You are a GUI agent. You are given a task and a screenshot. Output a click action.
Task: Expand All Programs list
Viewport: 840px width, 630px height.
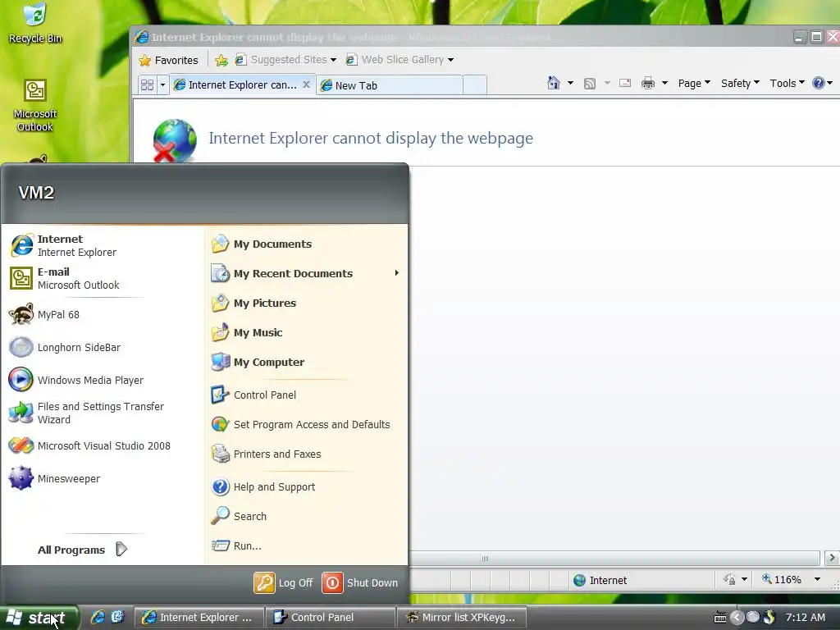point(82,550)
